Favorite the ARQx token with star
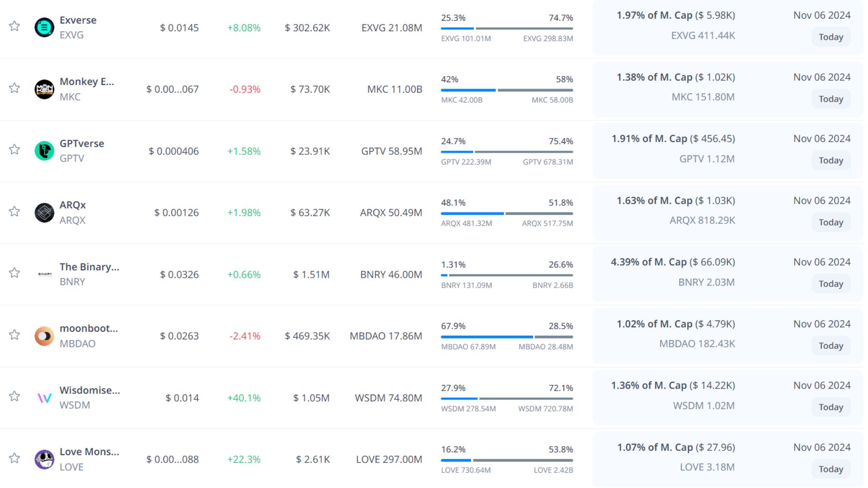868x488 pixels. tap(14, 211)
